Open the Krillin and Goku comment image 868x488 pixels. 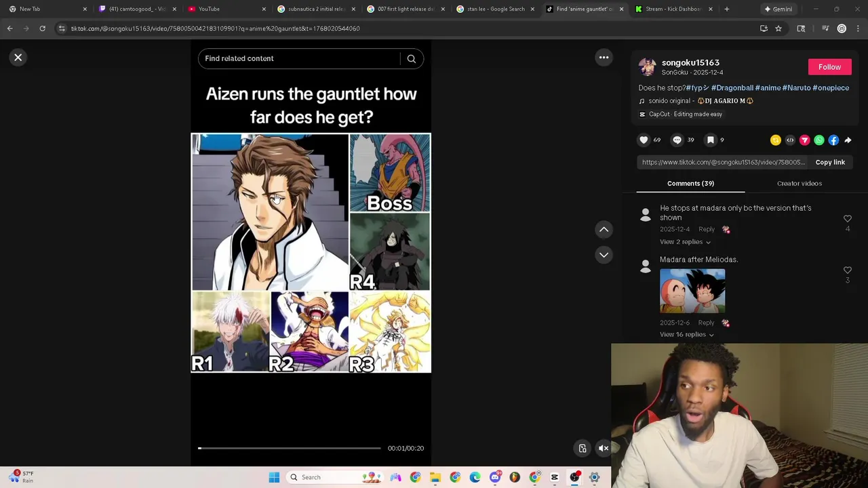692,291
